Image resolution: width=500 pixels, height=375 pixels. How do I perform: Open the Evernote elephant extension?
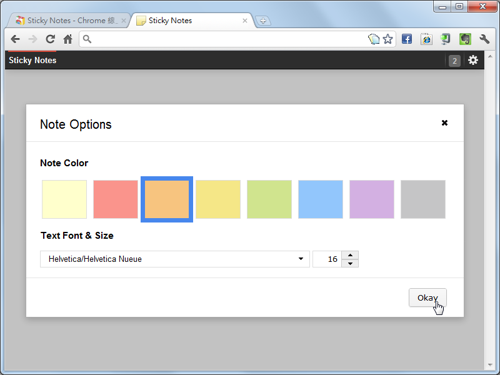click(465, 39)
